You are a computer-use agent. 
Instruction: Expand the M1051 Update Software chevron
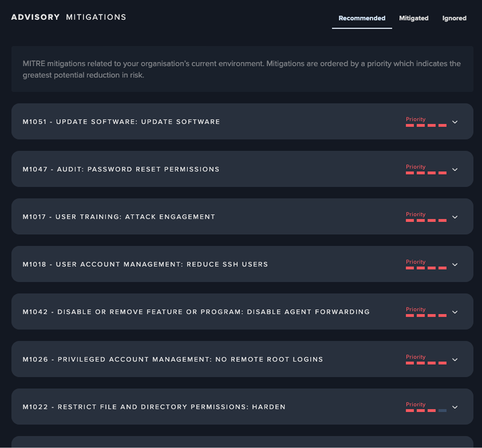tap(455, 122)
